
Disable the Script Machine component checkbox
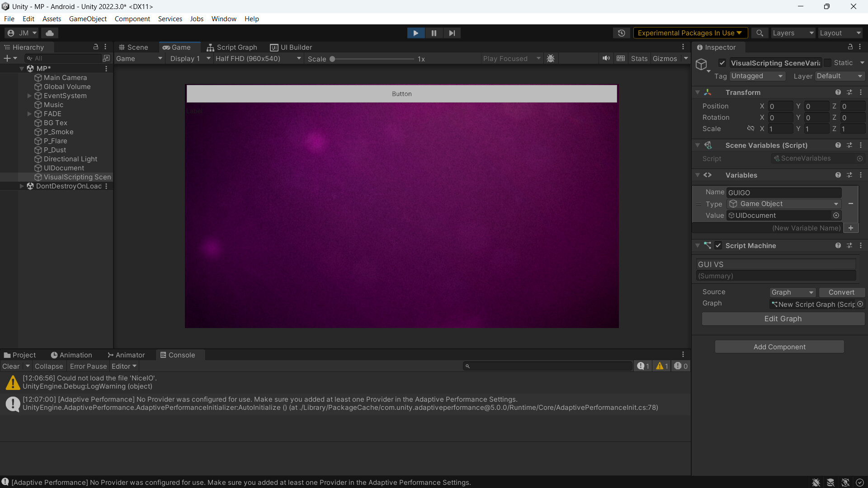point(718,245)
